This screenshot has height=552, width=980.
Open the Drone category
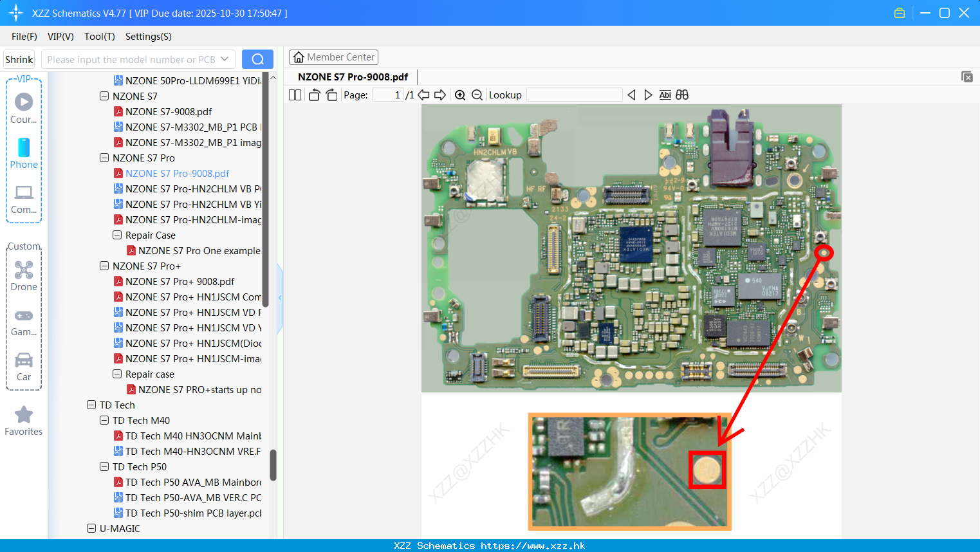(x=24, y=275)
